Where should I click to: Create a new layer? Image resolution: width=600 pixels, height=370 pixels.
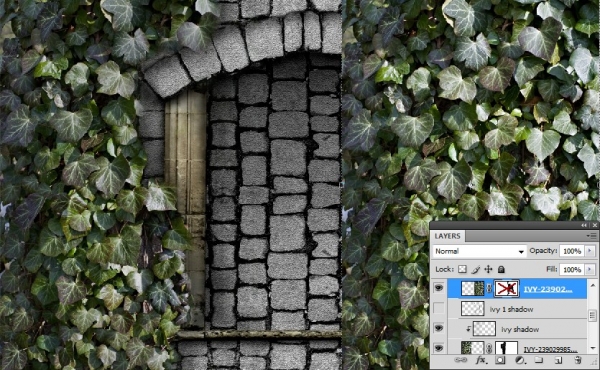click(x=558, y=360)
